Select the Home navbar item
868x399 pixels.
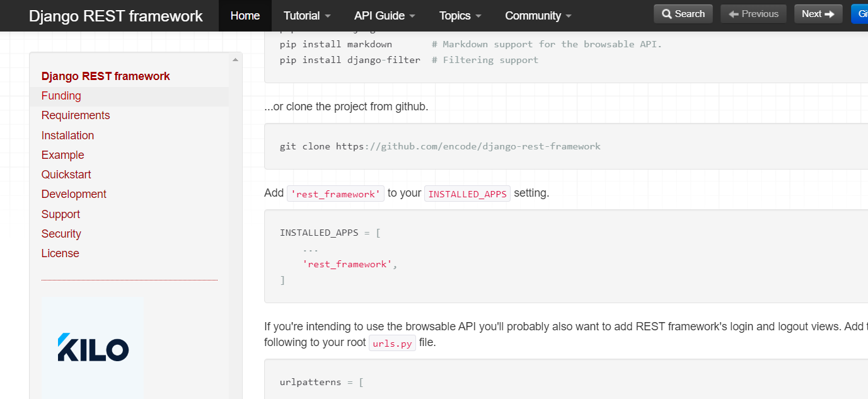click(x=245, y=16)
